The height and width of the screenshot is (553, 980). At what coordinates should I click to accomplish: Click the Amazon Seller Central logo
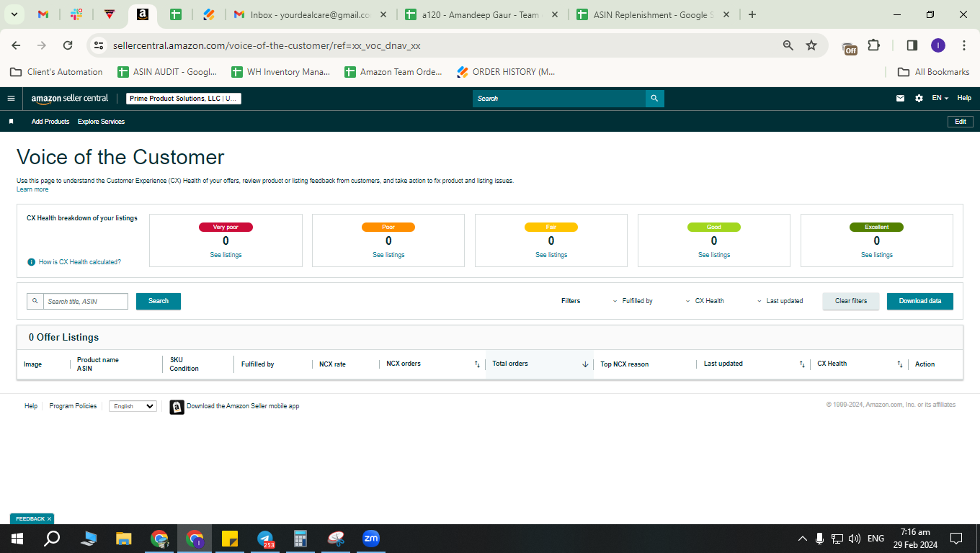[x=70, y=99]
